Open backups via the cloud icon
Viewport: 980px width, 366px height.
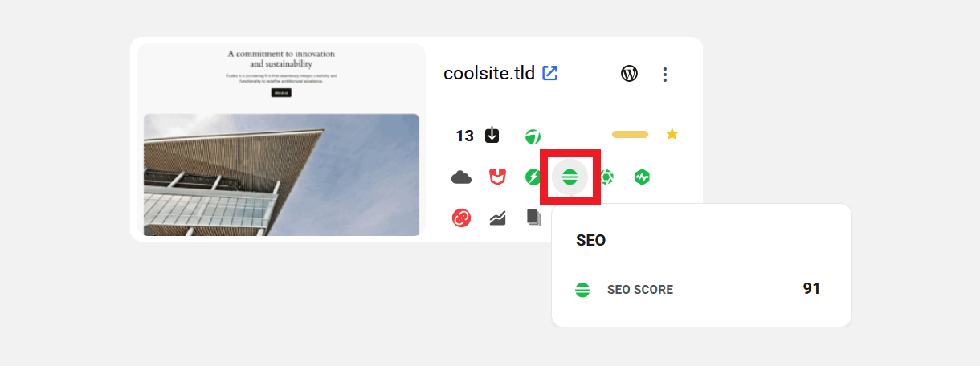(461, 177)
